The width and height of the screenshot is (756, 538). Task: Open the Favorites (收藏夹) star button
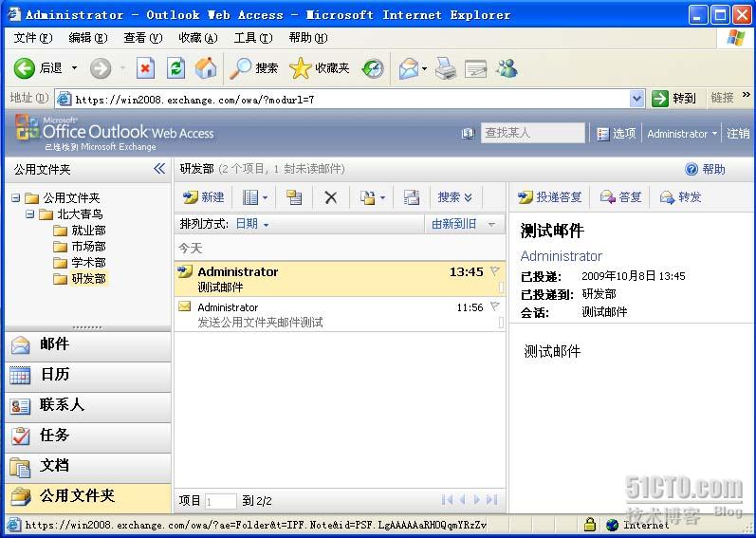319,68
